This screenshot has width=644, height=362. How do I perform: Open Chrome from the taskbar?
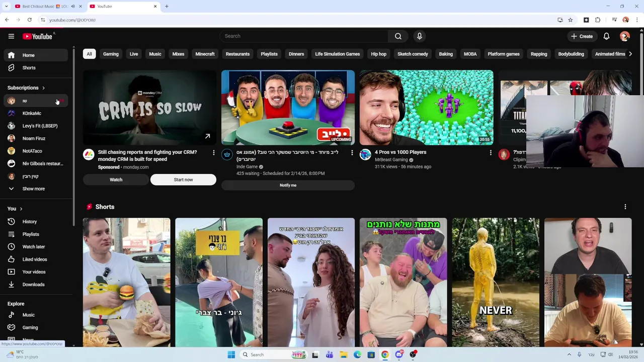[385, 354]
